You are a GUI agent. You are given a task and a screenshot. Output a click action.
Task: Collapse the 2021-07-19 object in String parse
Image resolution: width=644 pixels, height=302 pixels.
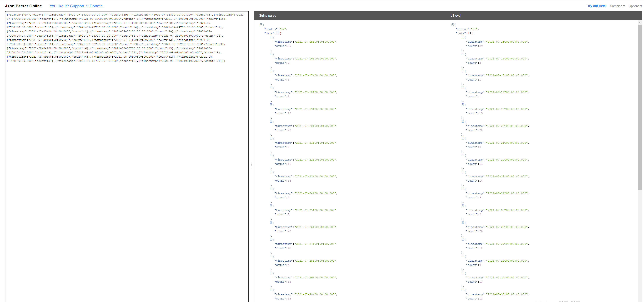[271, 105]
